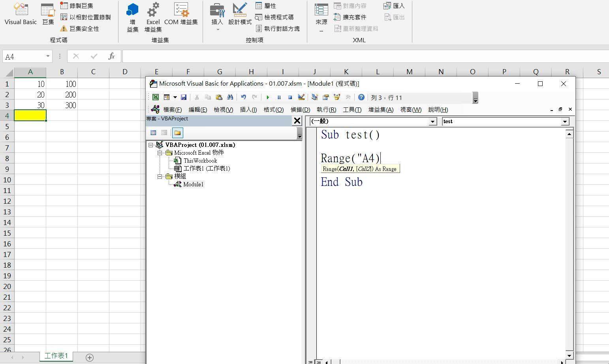Viewport: 609px width, 364px height.
Task: Close the 專案 - VBAProject panel
Action: (x=297, y=121)
